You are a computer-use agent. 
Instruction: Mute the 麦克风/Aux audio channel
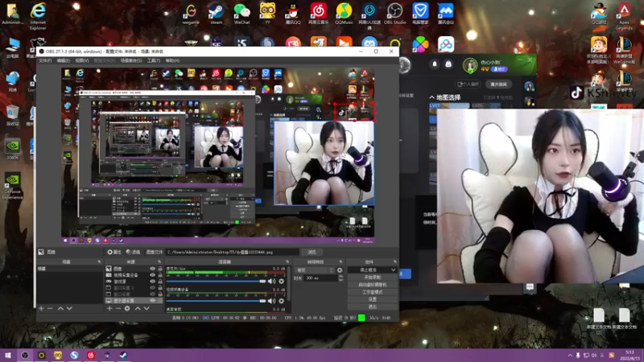[x=271, y=282]
